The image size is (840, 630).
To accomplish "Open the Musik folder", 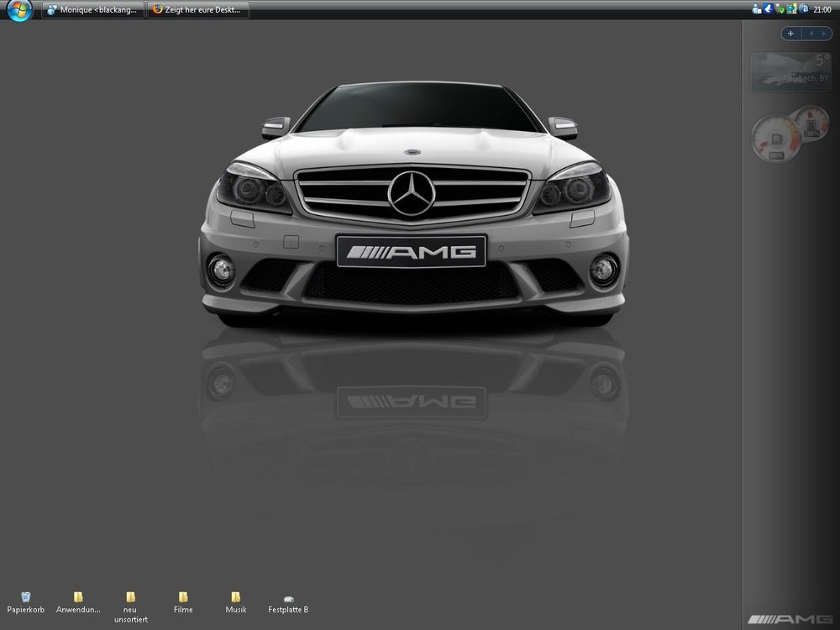I will point(235,598).
